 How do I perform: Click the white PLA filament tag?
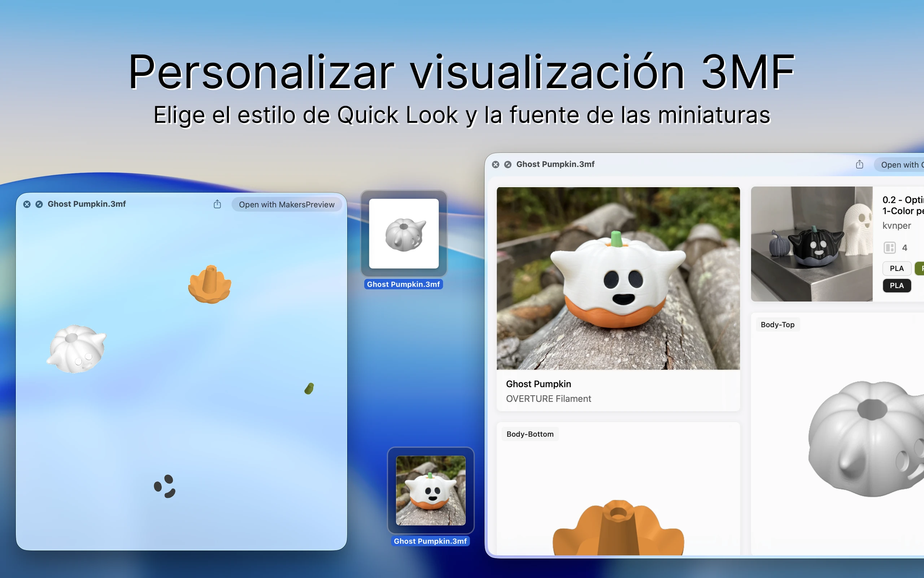coord(897,268)
